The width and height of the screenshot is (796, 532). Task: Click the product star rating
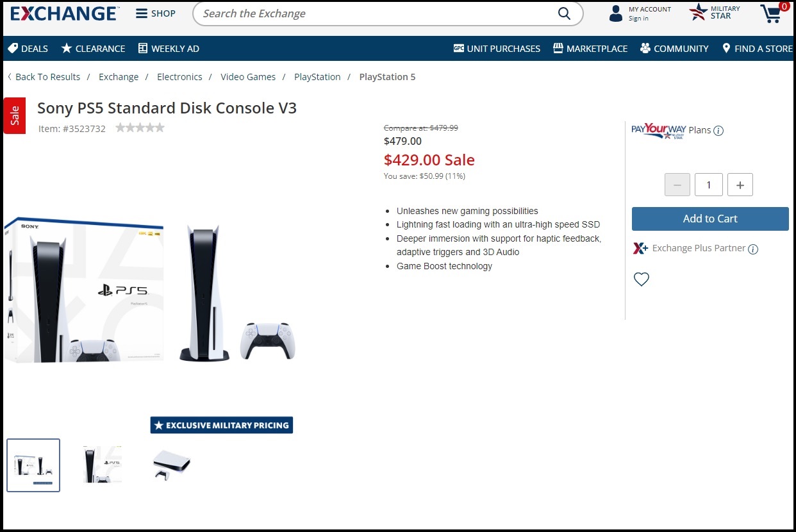(140, 128)
